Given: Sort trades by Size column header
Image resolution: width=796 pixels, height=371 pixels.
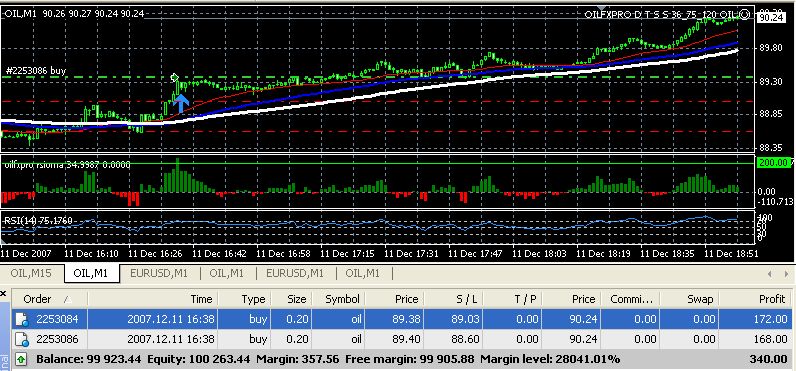Looking at the screenshot, I should [291, 299].
